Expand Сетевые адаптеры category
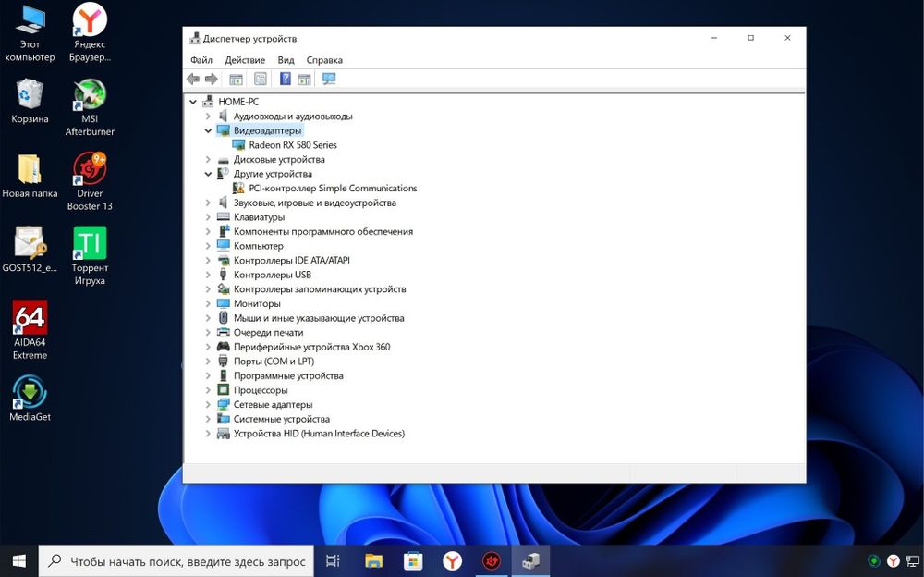 click(207, 405)
